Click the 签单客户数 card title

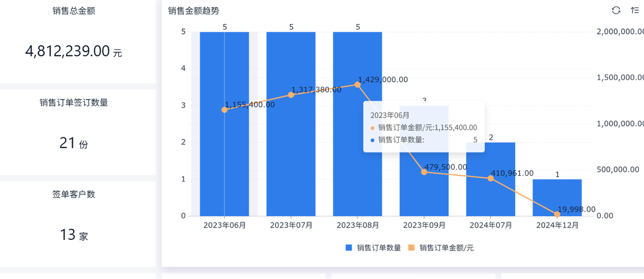pos(73,194)
